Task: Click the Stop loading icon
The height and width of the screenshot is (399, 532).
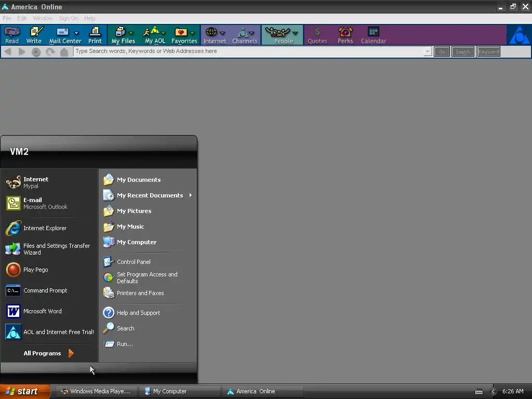Action: coord(36,52)
